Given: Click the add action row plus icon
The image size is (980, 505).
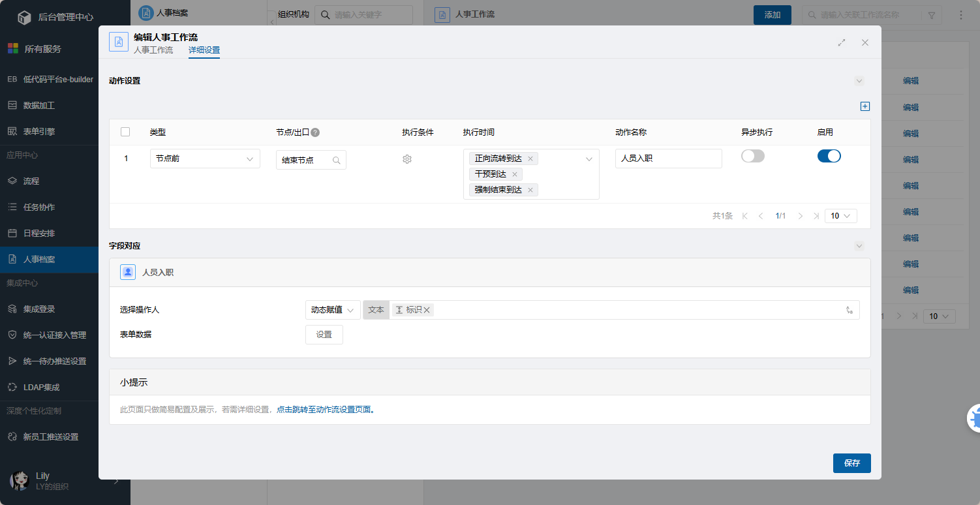Looking at the screenshot, I should point(865,106).
